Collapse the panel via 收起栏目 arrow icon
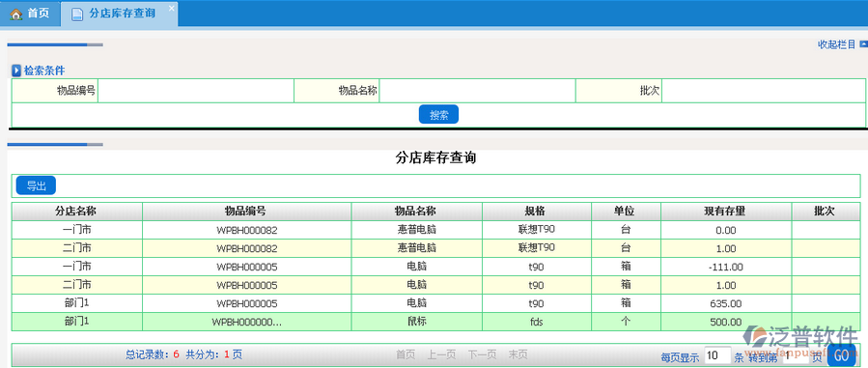 coord(863,43)
